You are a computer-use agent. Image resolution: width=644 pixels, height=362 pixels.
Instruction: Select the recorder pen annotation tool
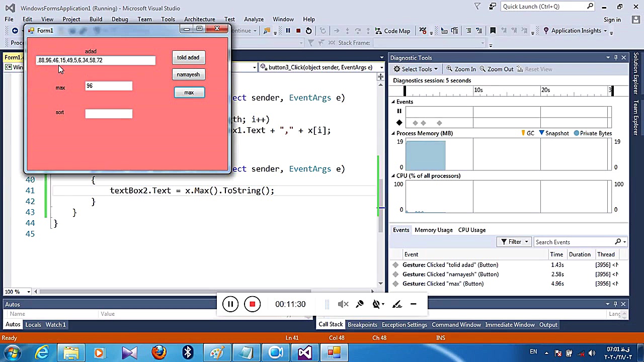tap(397, 304)
